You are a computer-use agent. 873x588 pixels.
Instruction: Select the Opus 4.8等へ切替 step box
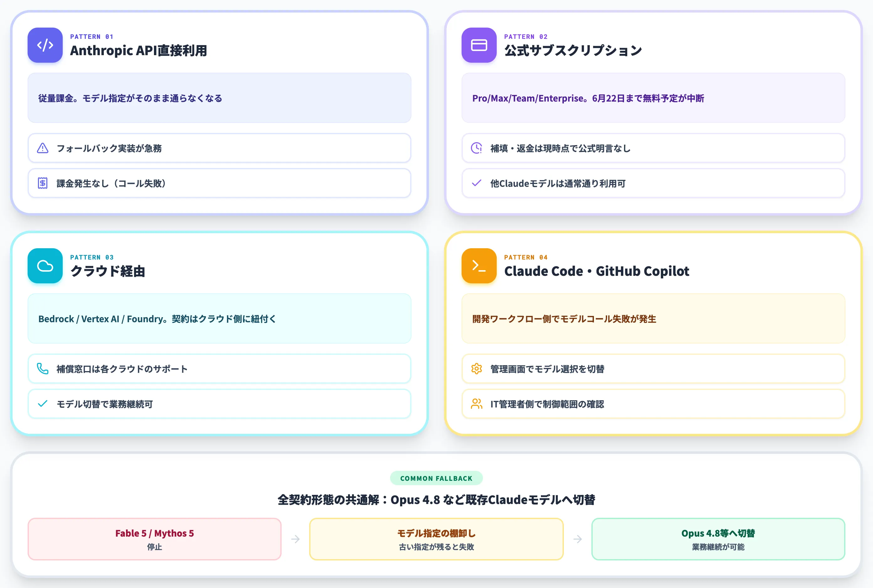(x=718, y=539)
